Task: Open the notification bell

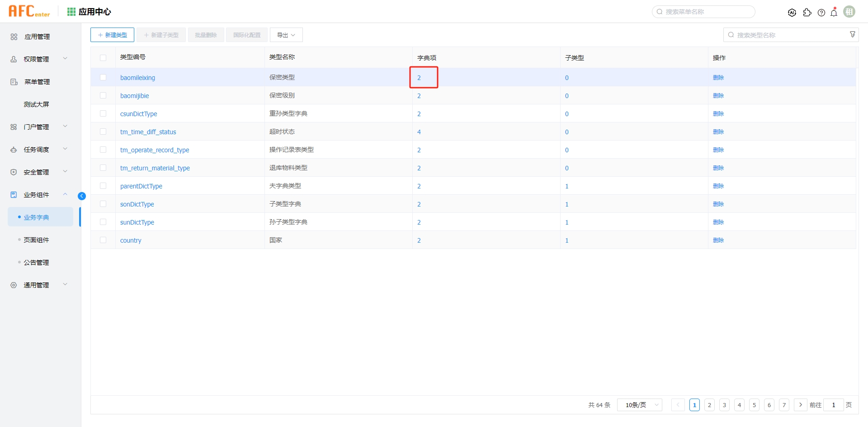Action: point(834,13)
